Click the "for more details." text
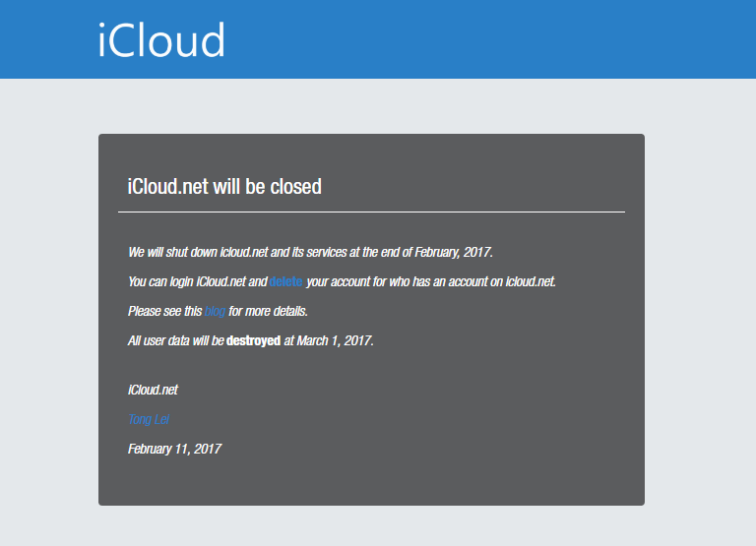The height and width of the screenshot is (546, 756). coord(269,312)
